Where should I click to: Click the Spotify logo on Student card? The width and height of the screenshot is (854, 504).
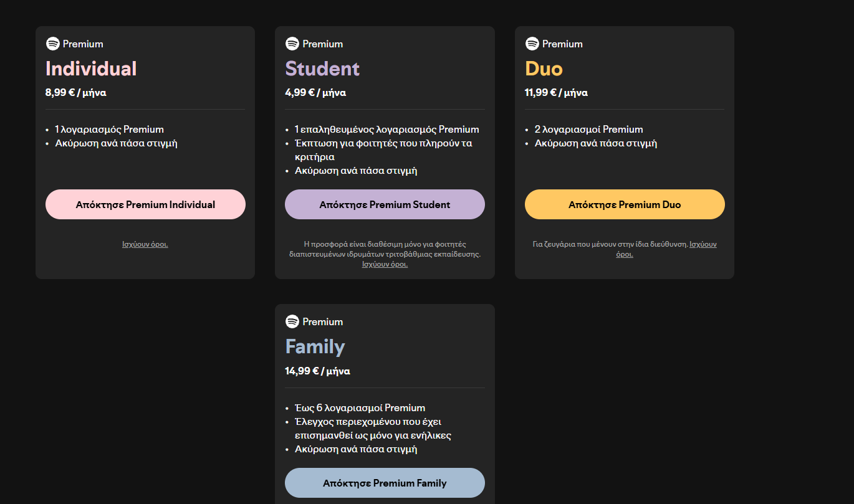(x=292, y=44)
